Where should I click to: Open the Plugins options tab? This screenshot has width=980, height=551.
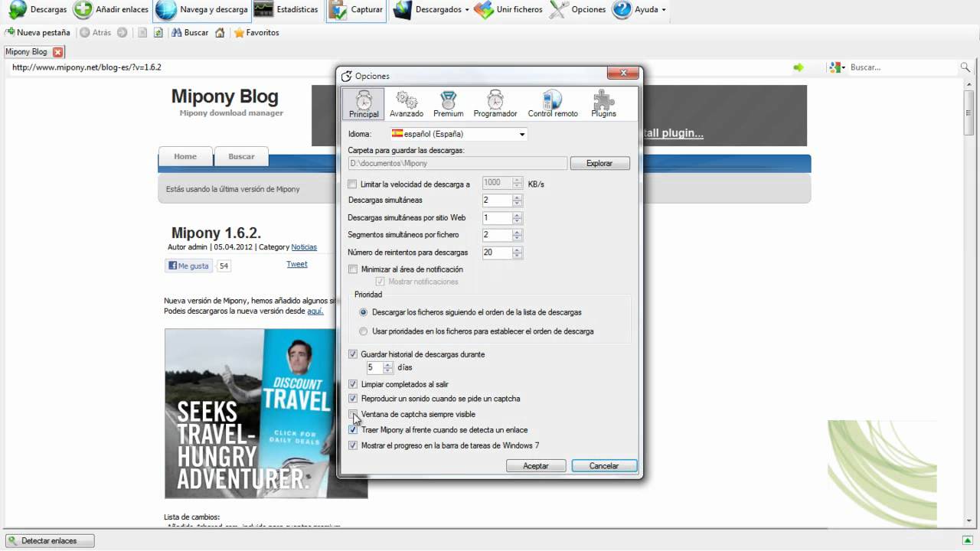click(603, 104)
